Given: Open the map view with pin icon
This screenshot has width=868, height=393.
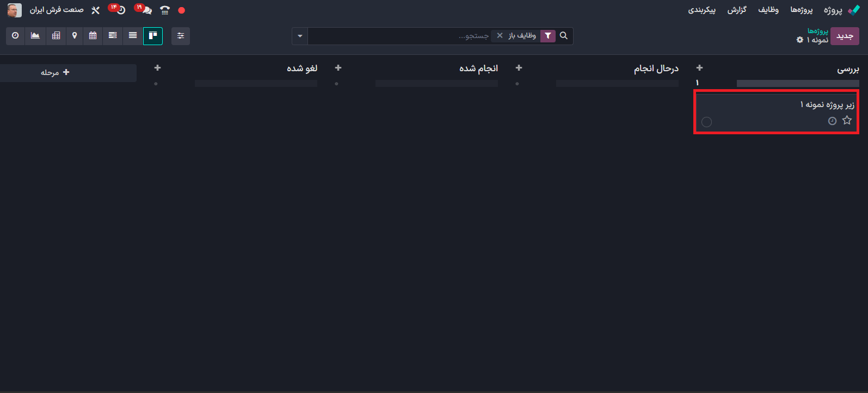Looking at the screenshot, I should tap(75, 36).
